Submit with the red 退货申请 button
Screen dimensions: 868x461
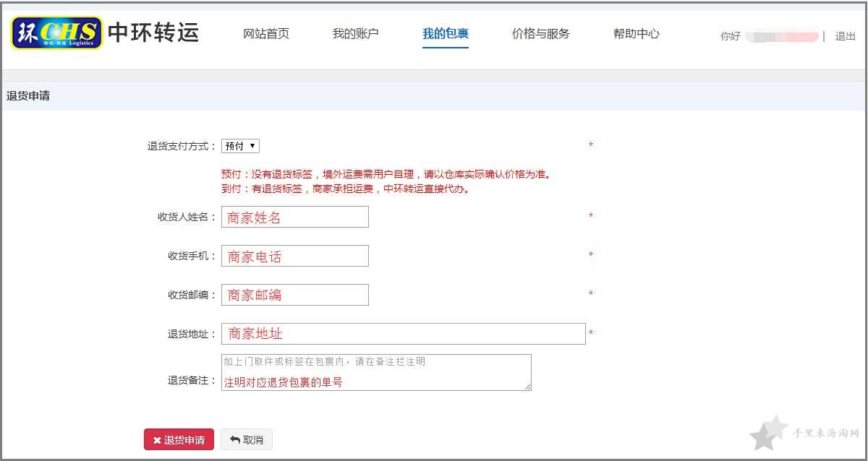[x=179, y=440]
